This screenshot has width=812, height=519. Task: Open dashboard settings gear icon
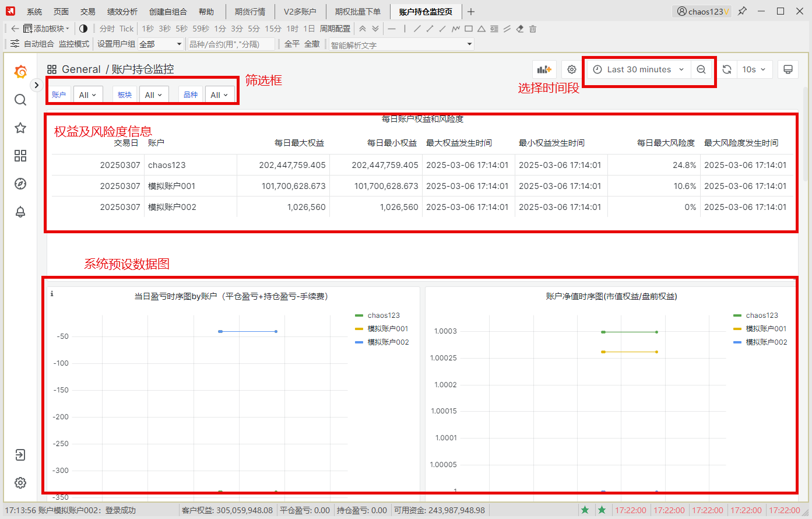572,69
